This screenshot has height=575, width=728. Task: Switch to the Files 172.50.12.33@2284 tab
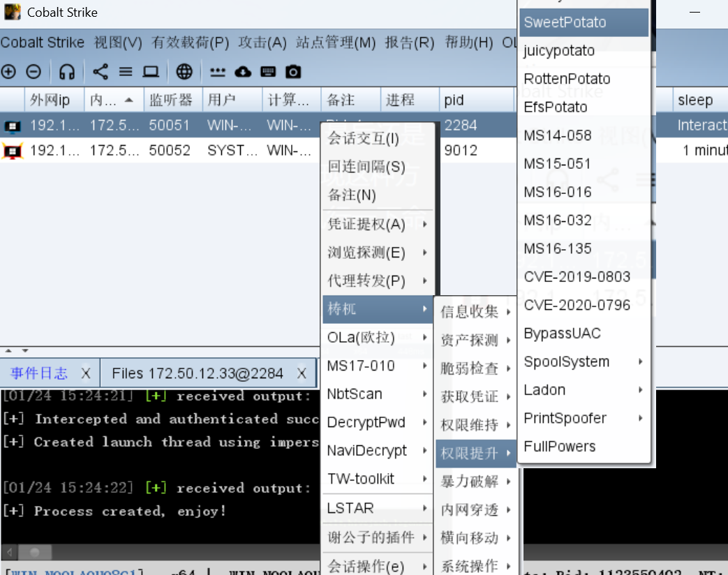click(x=198, y=373)
